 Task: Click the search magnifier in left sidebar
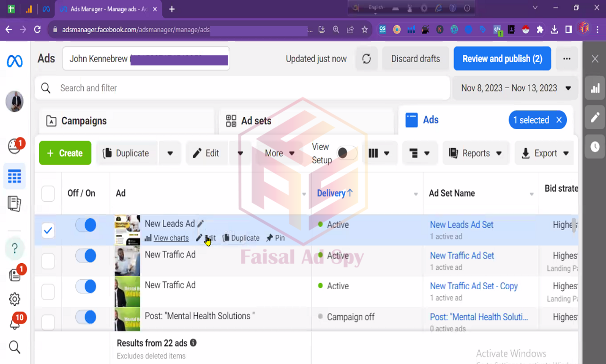pyautogui.click(x=15, y=347)
